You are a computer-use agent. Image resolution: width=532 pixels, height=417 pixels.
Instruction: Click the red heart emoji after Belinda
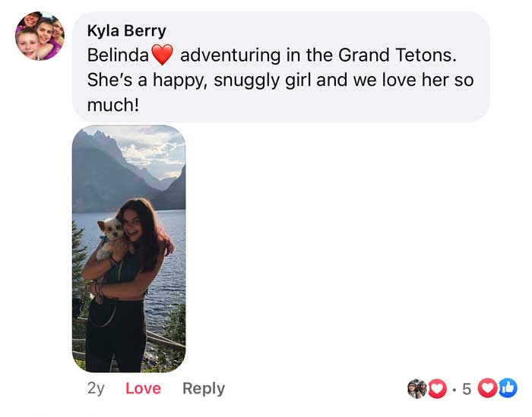163,55
